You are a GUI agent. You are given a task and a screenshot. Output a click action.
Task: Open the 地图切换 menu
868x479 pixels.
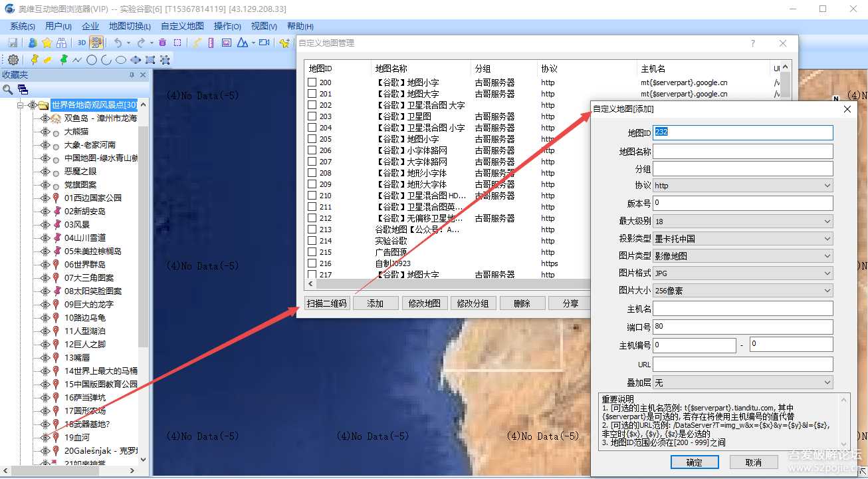pos(129,26)
